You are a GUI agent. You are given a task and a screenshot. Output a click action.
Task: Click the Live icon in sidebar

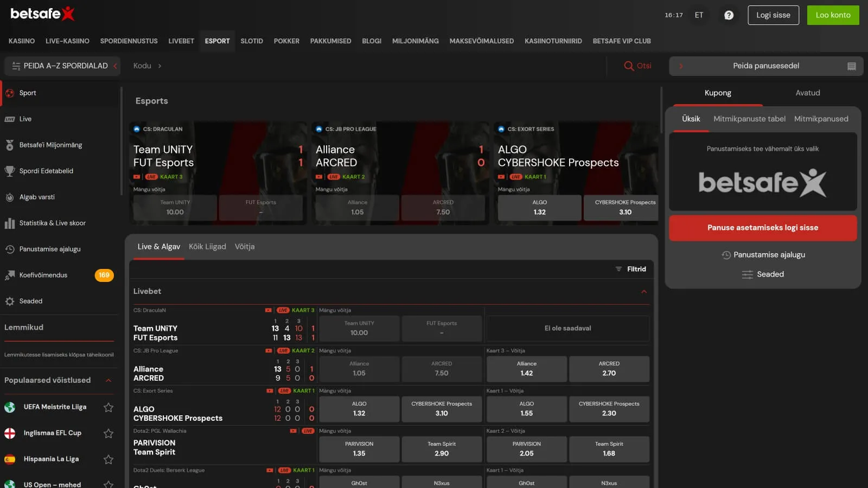point(10,119)
